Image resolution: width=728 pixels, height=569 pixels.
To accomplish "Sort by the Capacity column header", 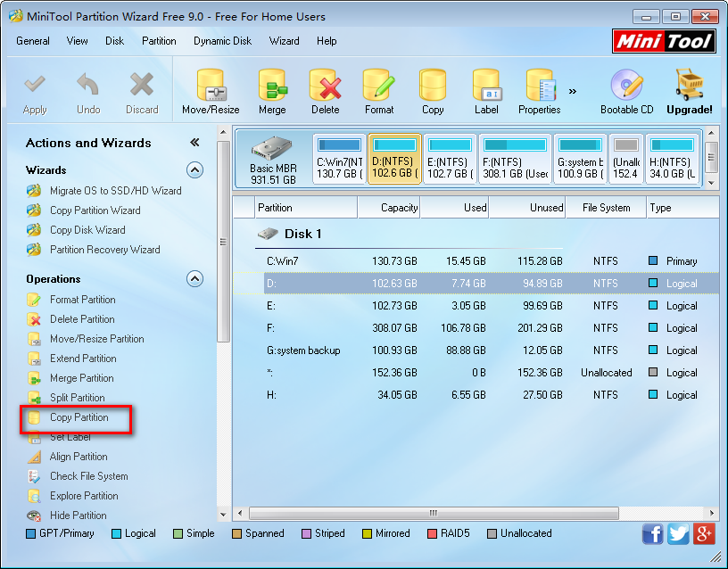I will click(x=389, y=208).
